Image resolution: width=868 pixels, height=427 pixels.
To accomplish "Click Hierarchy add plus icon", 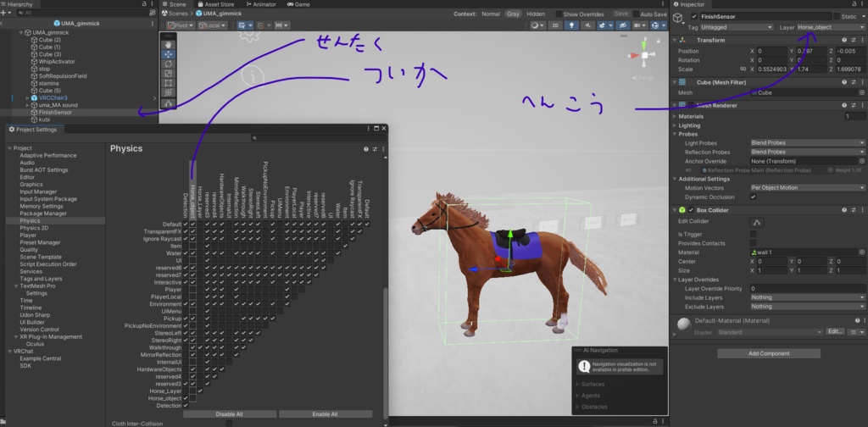I will pyautogui.click(x=3, y=12).
